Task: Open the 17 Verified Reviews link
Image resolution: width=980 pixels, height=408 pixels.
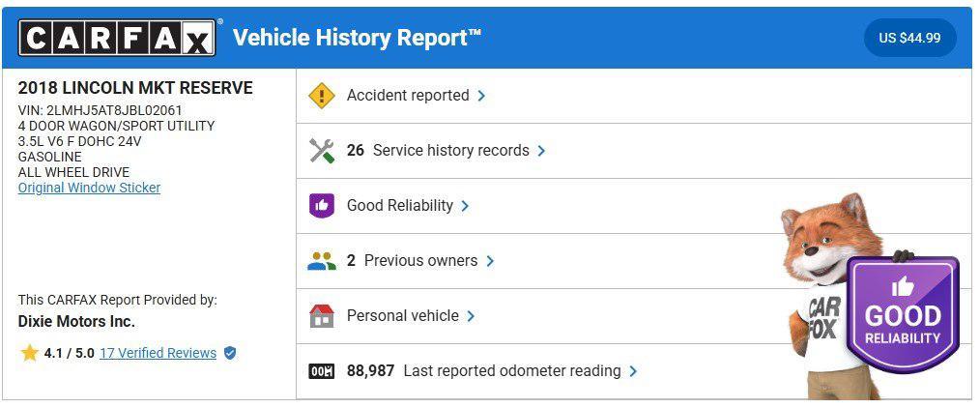Action: (158, 353)
